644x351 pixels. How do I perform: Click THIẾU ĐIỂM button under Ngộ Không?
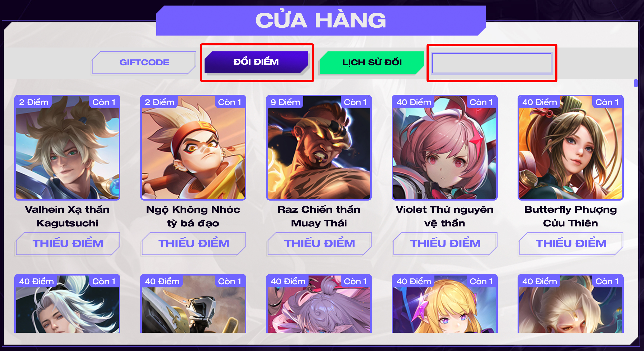tap(194, 244)
